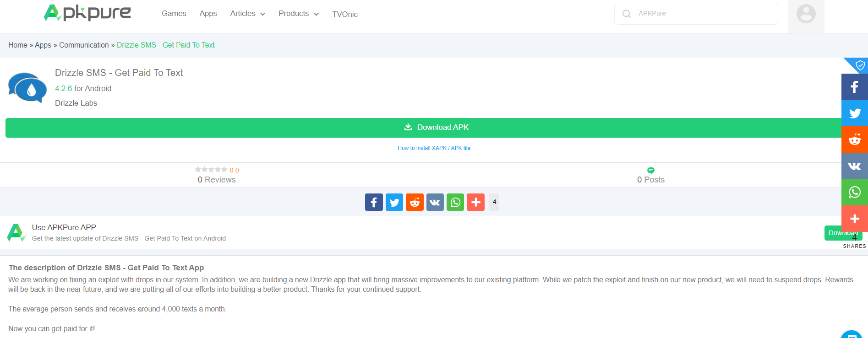Click the 'SHARES' count label on right
Image resolution: width=868 pixels, height=338 pixels.
pyautogui.click(x=855, y=246)
